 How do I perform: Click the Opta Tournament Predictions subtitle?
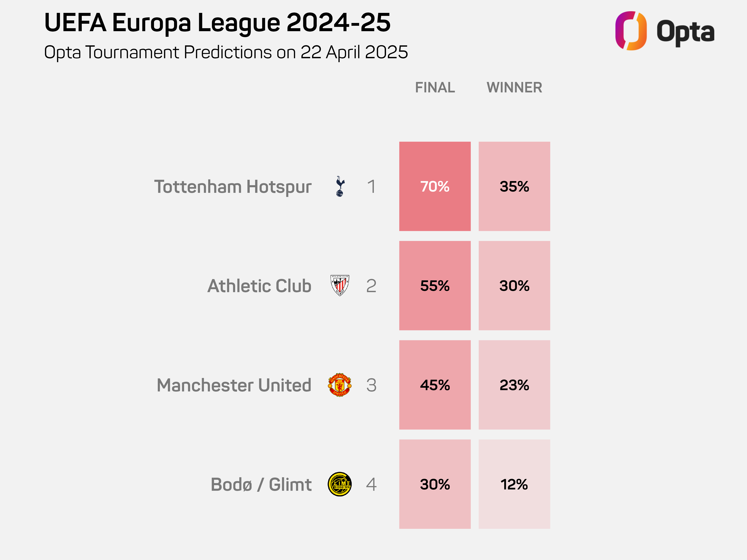[x=226, y=52]
